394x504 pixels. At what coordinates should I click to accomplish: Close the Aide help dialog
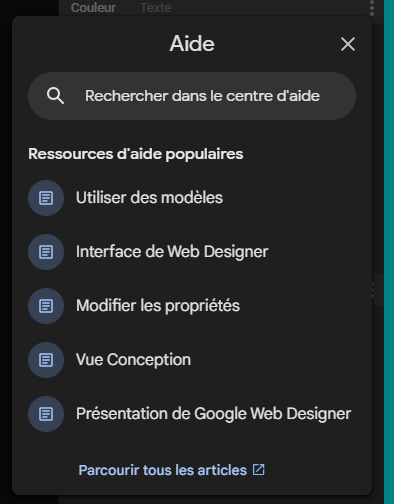[348, 44]
